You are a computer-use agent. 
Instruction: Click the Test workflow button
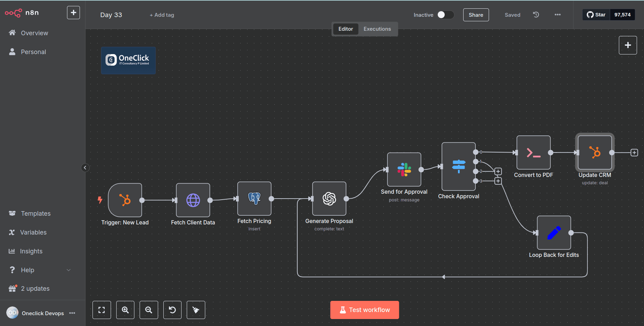point(364,310)
